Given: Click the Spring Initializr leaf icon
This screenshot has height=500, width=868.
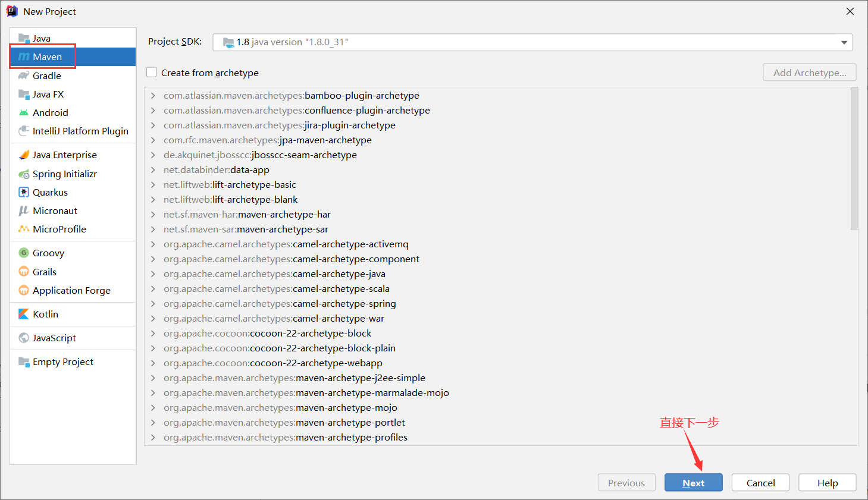Looking at the screenshot, I should tap(24, 174).
